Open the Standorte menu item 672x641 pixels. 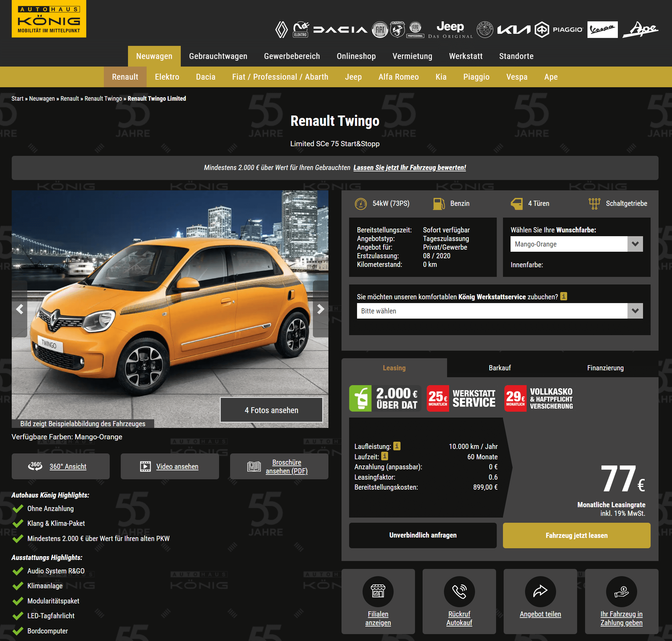point(516,56)
